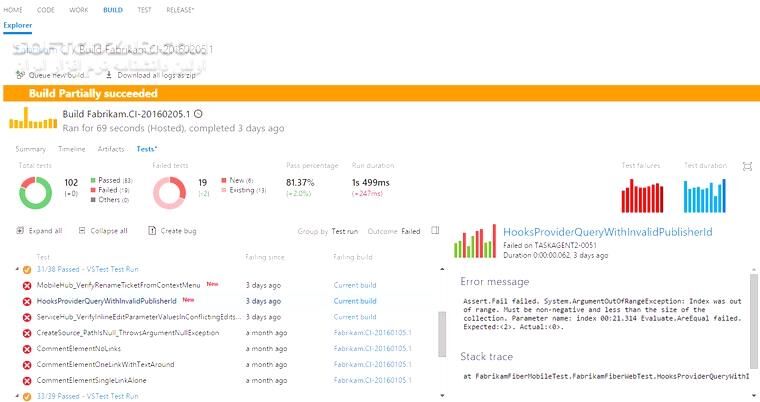Toggle the details pane layout icon
This screenshot has width=760, height=402.
click(435, 230)
